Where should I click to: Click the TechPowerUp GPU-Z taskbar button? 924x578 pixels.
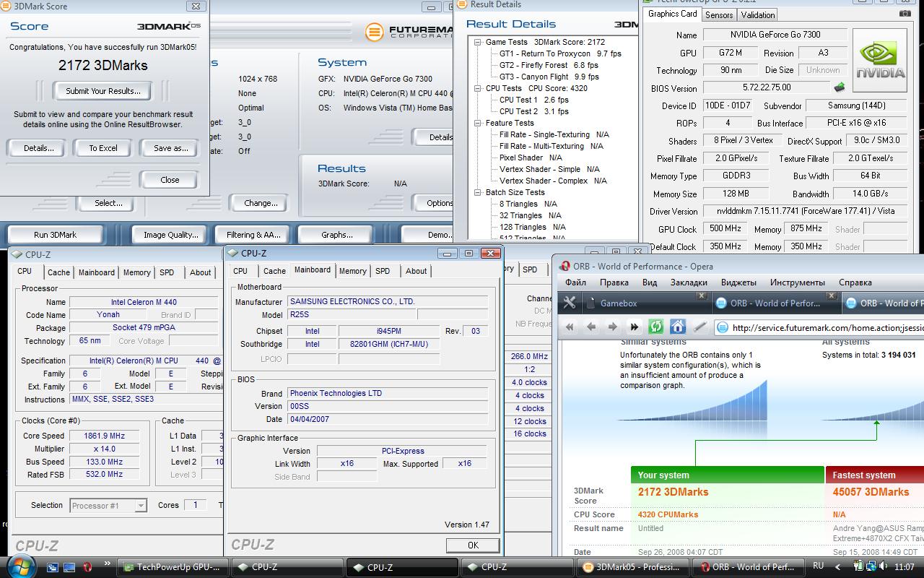coord(173,567)
